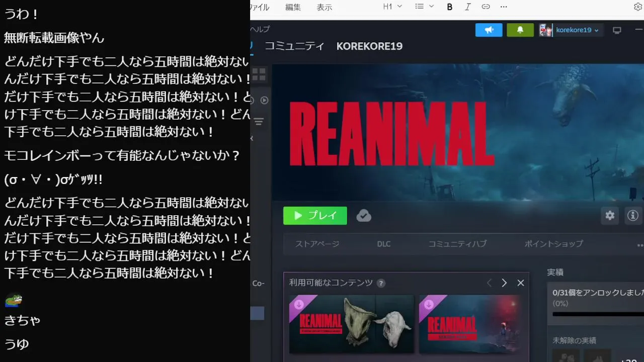
Task: Toggle bold formatting in notes toolbar
Action: (450, 7)
